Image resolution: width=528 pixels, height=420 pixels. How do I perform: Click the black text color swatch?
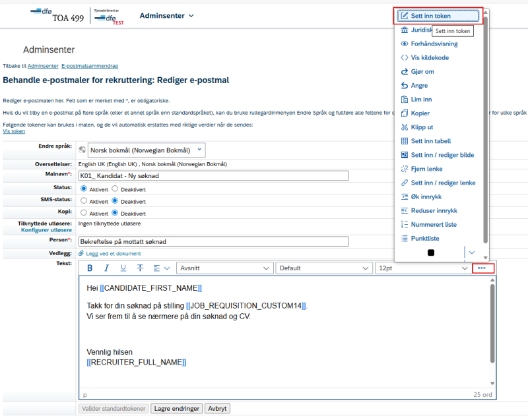(431, 253)
